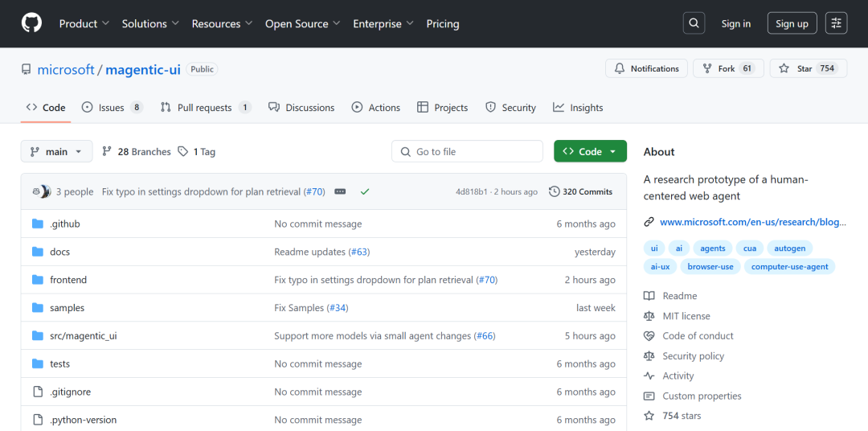
Task: Open the 28 Branches link
Action: tap(137, 151)
